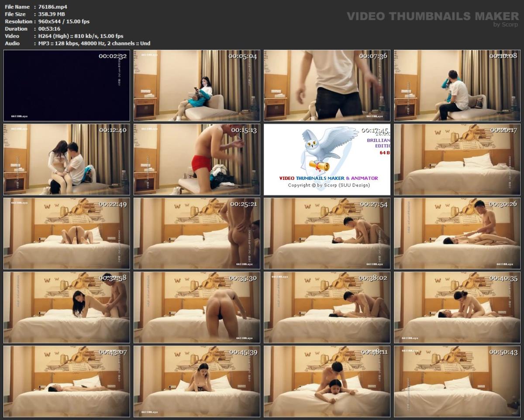Screen dimensions: 524x420
Task: Open the thumbnail at timestamp 00:02:32
Action: pos(67,85)
